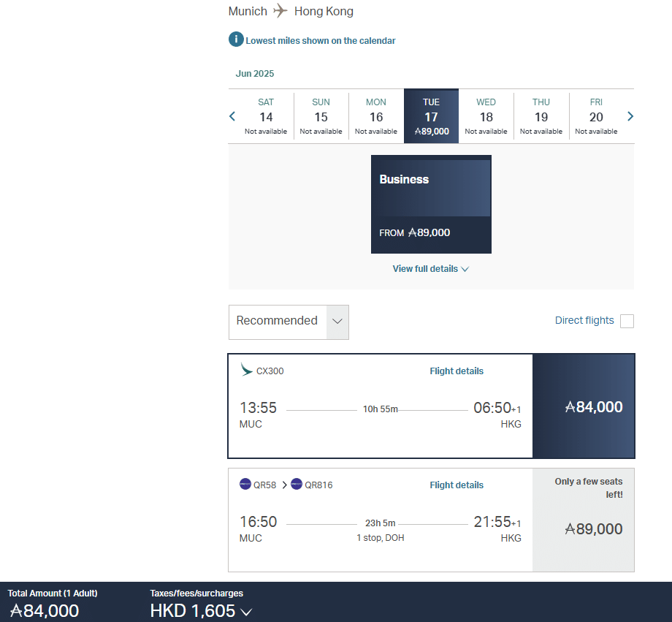Select Friday 20 date tab
The width and height of the screenshot is (672, 622).
coord(596,116)
